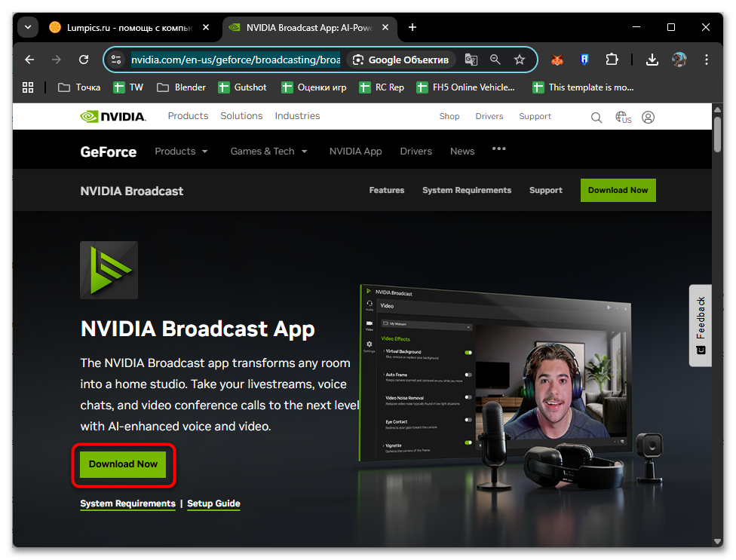Viewport: 736px width, 560px height.
Task: Open the TW bookmark
Action: (x=128, y=87)
